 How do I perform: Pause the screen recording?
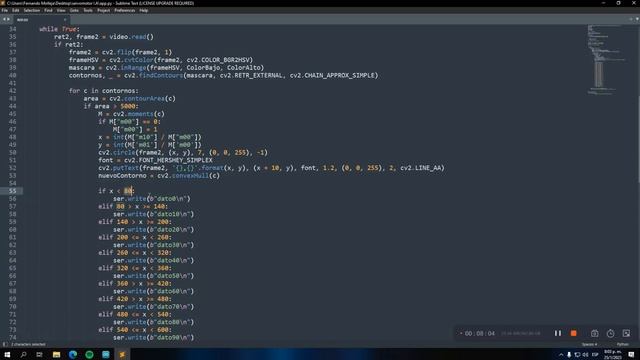558,333
